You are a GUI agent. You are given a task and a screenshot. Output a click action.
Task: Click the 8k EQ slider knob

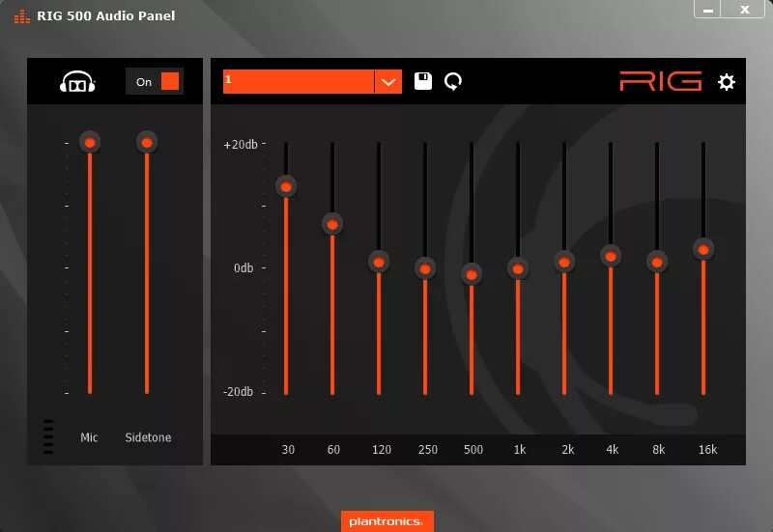tap(657, 262)
